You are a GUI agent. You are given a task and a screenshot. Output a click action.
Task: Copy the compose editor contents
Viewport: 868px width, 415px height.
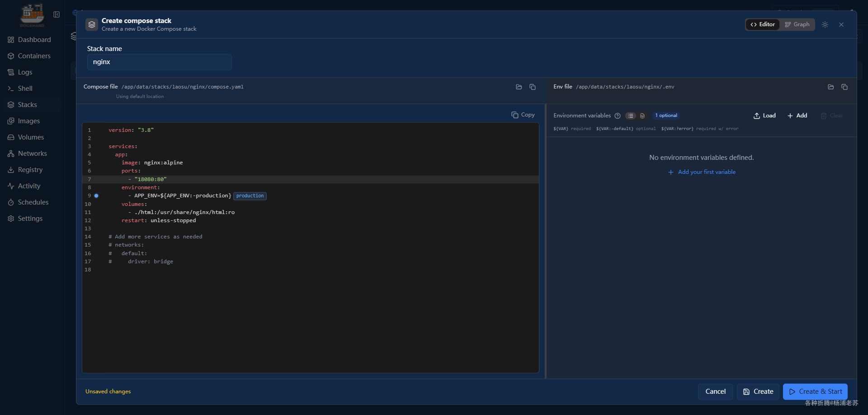point(523,115)
